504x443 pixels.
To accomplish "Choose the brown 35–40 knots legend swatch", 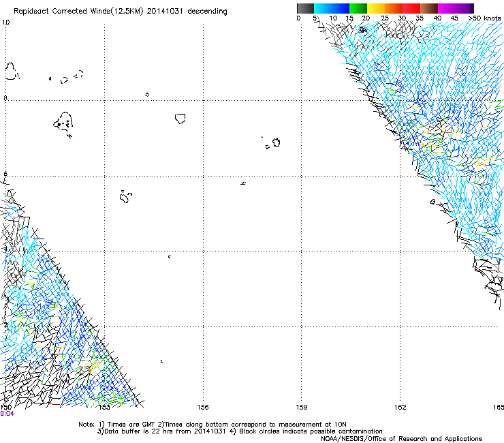I will click(429, 8).
